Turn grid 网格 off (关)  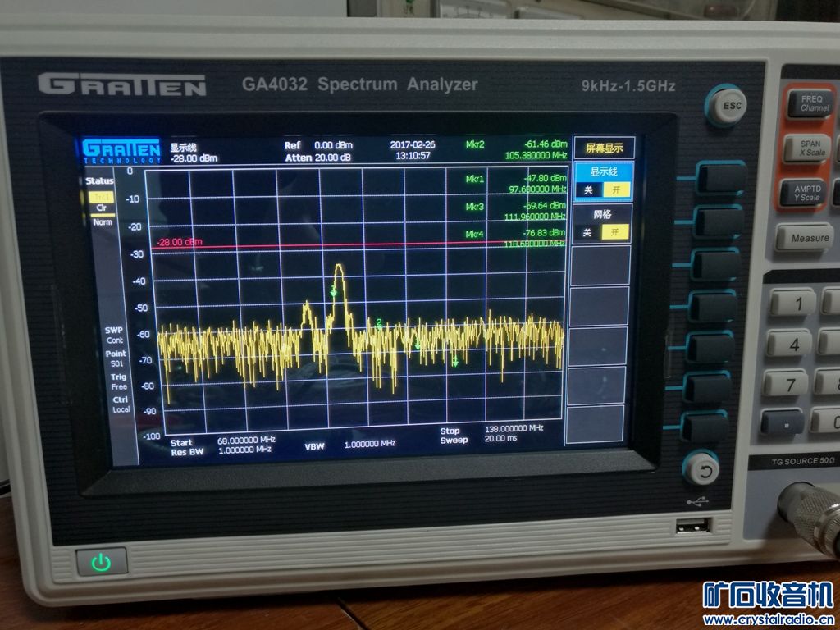(587, 232)
